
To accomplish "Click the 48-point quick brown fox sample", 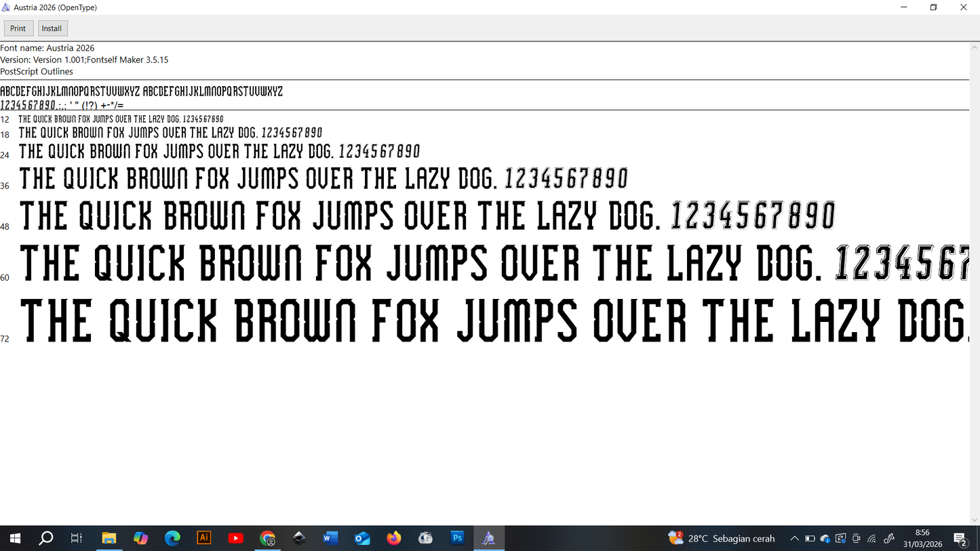I will 427,216.
